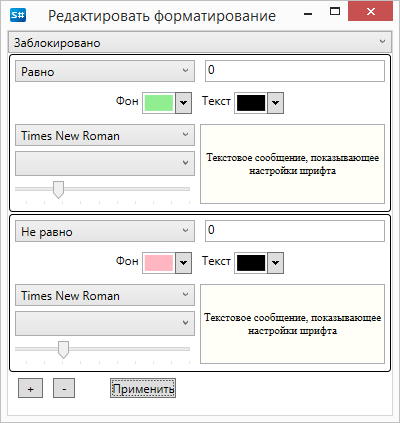Open the Заблокировано dropdown at top
Screen dimensions: 400x423
tap(200, 42)
